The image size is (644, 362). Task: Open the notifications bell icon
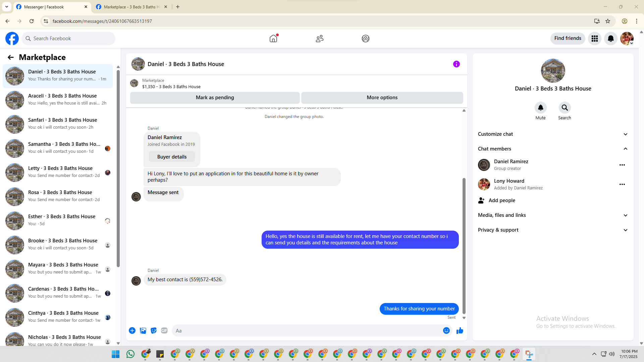611,39
